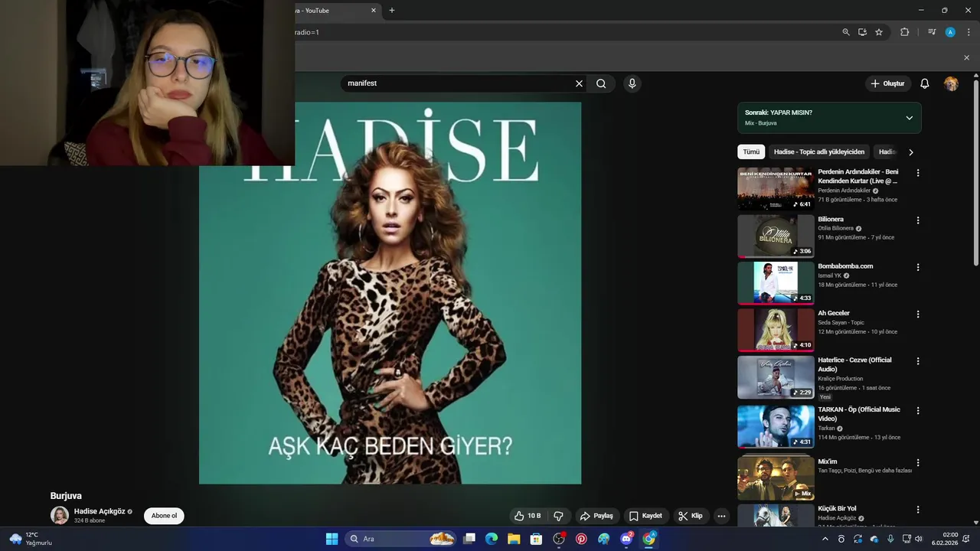
Task: Open options for Küçük Bir Yol video
Action: (918, 510)
